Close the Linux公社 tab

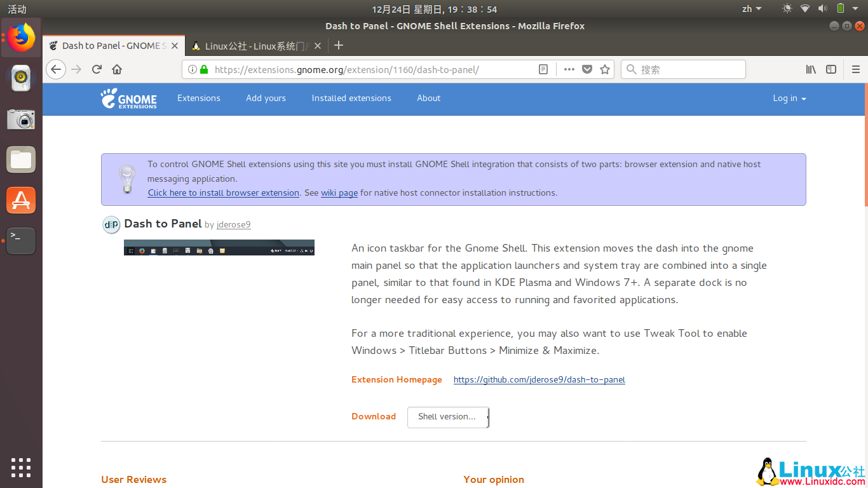click(318, 46)
